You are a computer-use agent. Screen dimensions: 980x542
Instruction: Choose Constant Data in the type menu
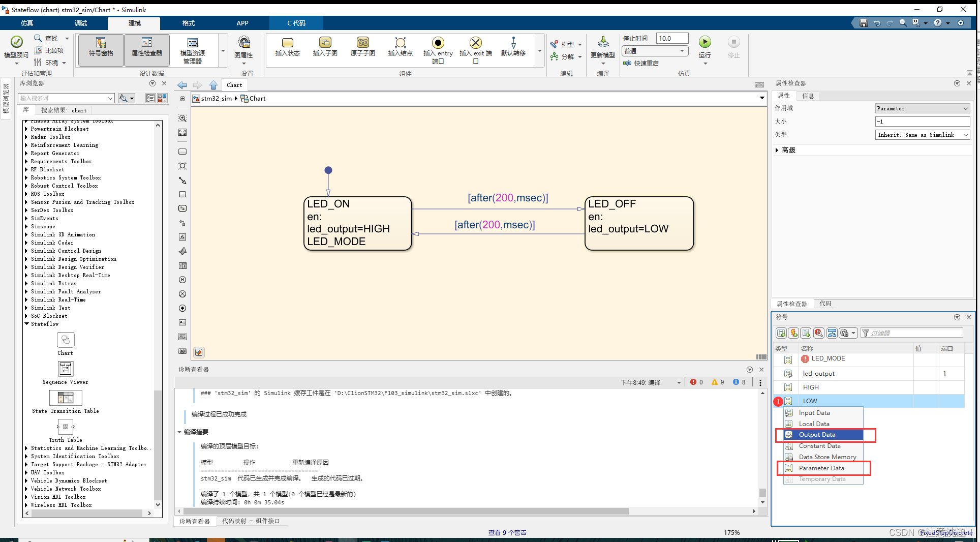[x=823, y=446]
